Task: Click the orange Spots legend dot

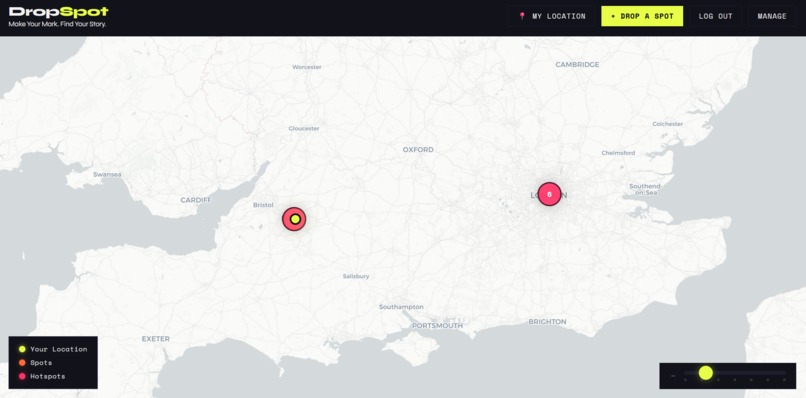Action: 22,363
